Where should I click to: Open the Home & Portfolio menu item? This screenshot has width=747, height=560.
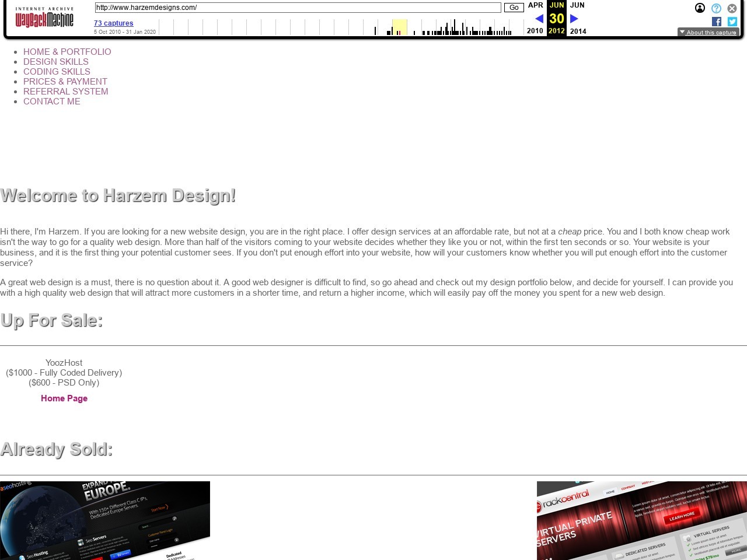pos(67,52)
